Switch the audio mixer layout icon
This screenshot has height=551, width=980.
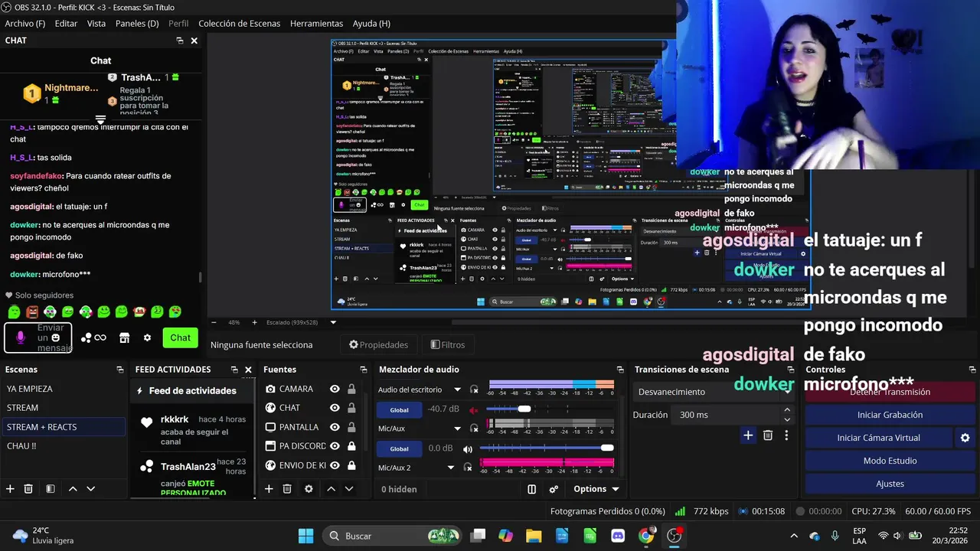[532, 489]
